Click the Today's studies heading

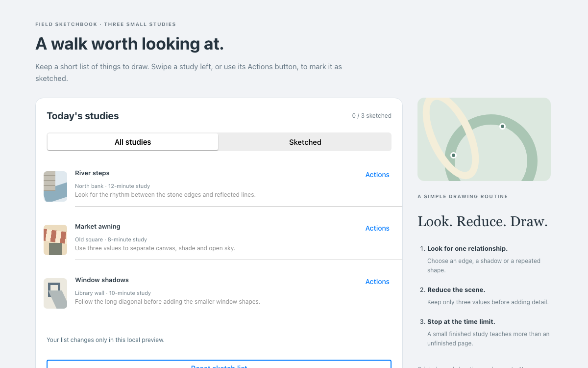coord(83,116)
